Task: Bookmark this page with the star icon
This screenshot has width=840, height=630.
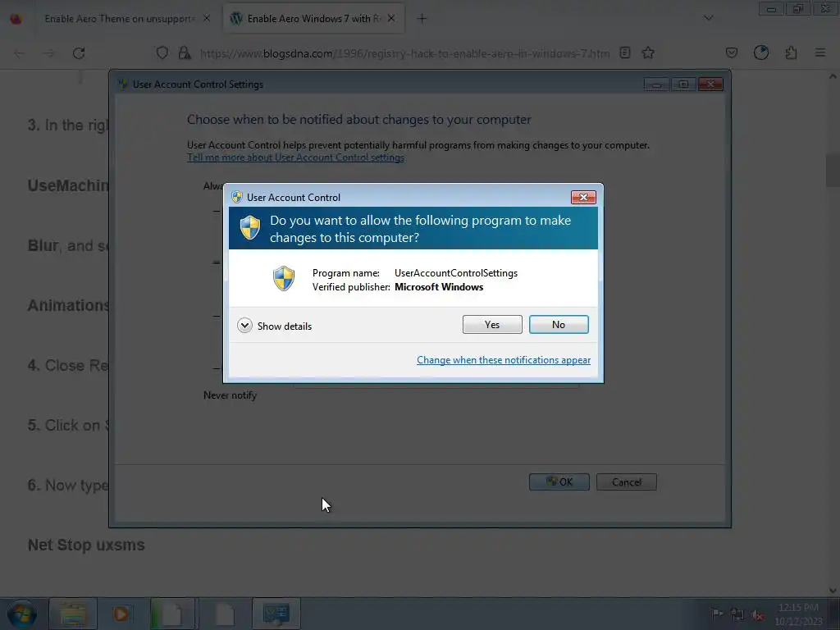Action: tap(648, 53)
